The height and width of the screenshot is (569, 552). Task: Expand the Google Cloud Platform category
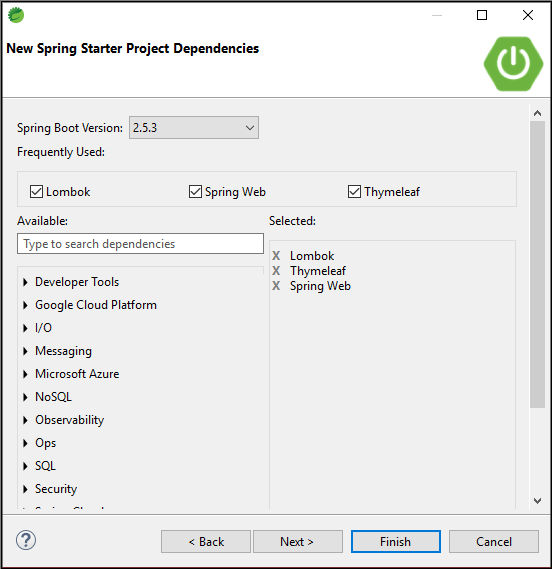pyautogui.click(x=25, y=305)
